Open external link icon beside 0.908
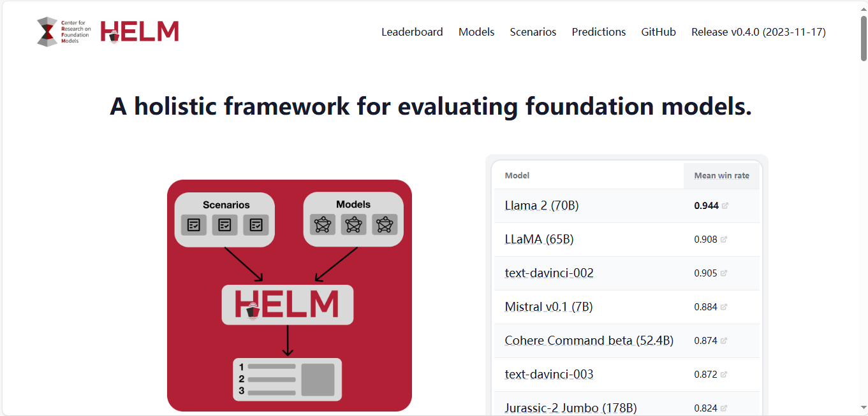 pos(723,240)
